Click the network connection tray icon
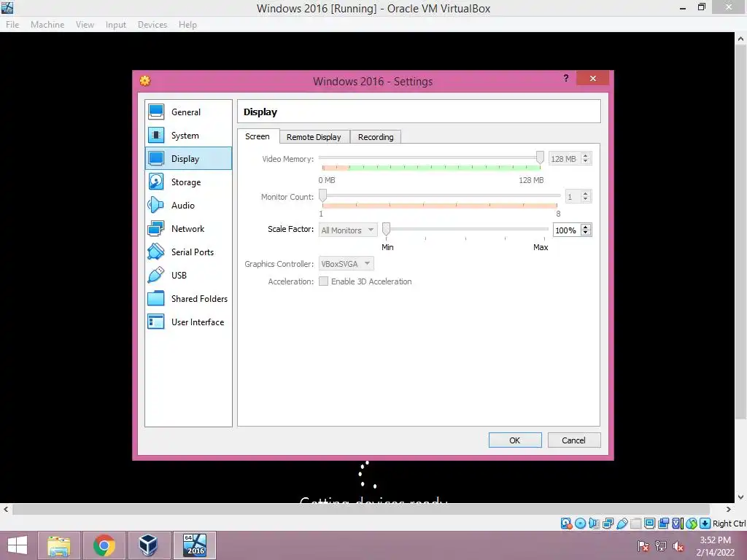This screenshot has width=747, height=560. tap(661, 546)
